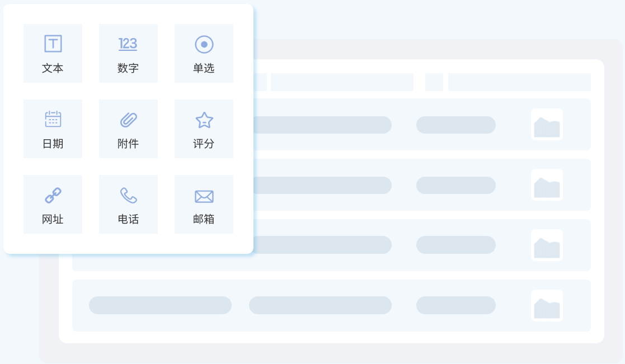Screen dimensions: 625x364
Task: Open the image thumbnail in last table row
Action: pyautogui.click(x=547, y=305)
